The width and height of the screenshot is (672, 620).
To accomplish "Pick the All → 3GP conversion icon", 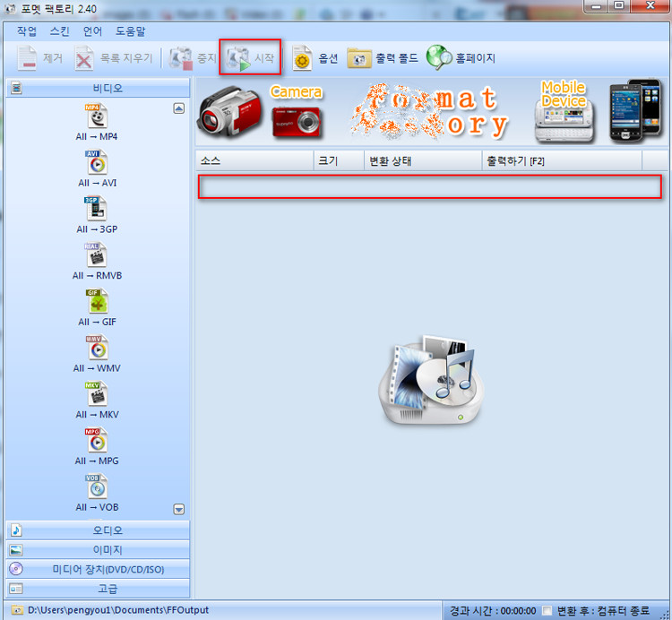I will (x=97, y=208).
